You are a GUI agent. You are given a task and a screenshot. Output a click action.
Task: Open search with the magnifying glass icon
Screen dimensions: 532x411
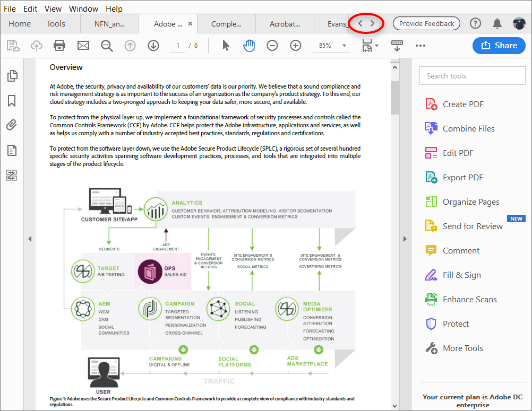pyautogui.click(x=107, y=46)
